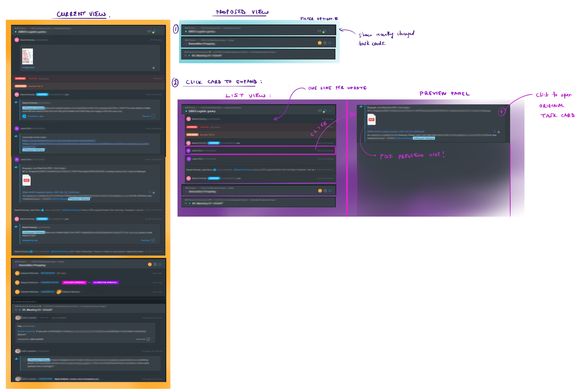This screenshot has width=580, height=392.
Task: Click the PDF file icon in current view
Action: 26,180
